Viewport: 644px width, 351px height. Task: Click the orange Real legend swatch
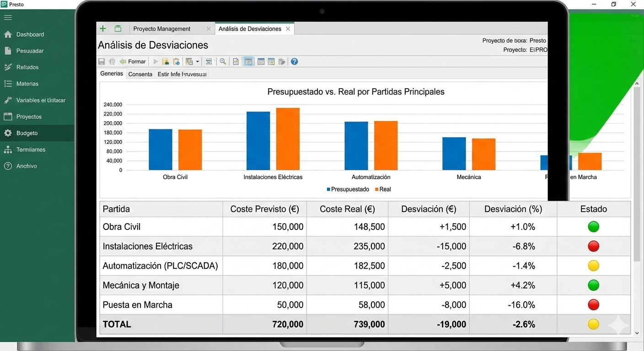coord(377,189)
